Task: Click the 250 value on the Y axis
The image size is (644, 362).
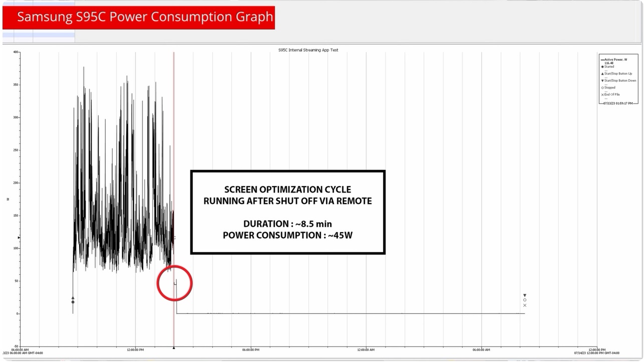Action: click(16, 150)
